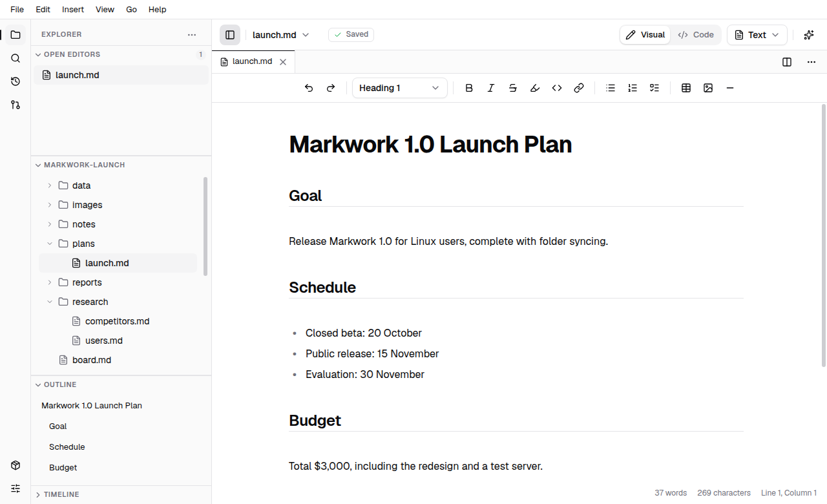Insert a table

tap(686, 88)
